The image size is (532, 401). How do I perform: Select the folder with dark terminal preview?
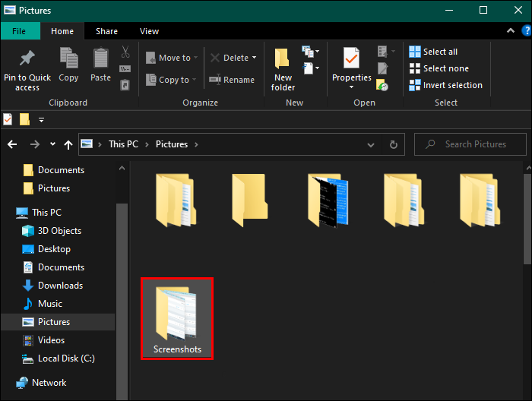[x=328, y=200]
